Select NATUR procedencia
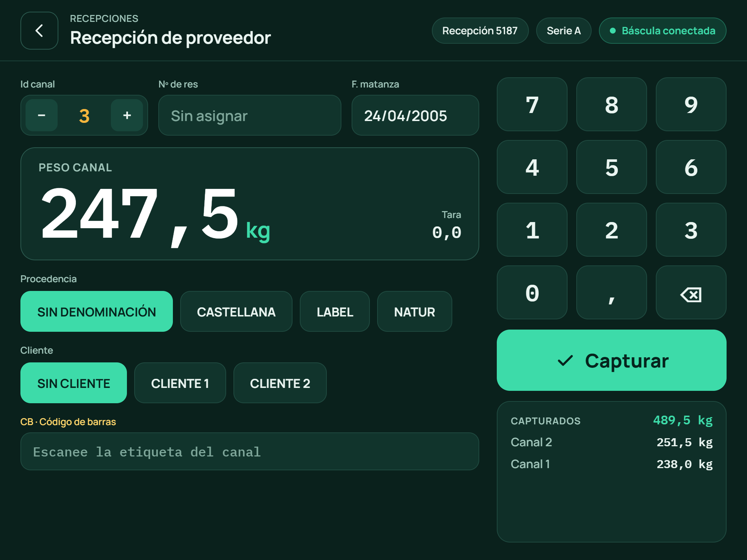The height and width of the screenshot is (560, 747). (415, 311)
